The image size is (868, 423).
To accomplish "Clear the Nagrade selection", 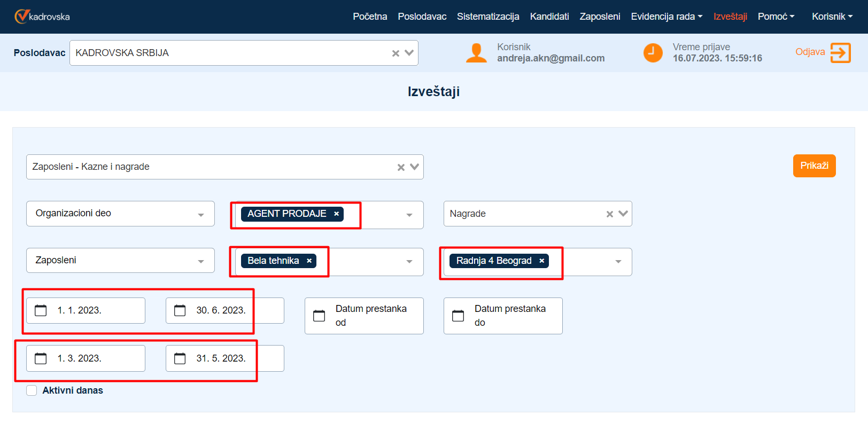I will pos(609,214).
